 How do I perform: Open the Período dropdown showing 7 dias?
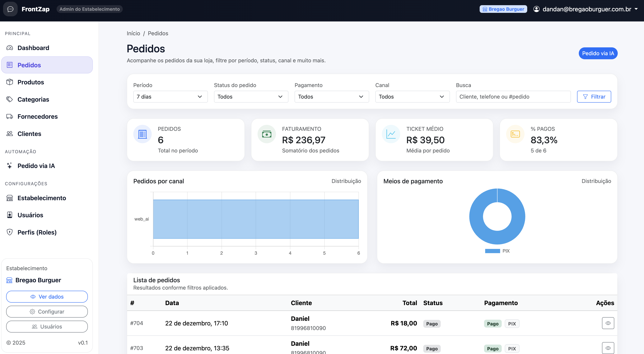pos(170,96)
